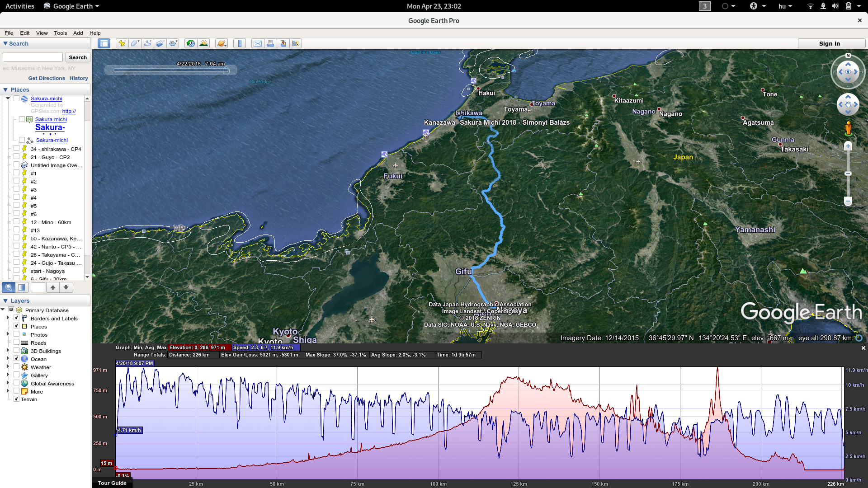Collapse the Sakura-michi top folder
868x488 pixels.
(8, 98)
